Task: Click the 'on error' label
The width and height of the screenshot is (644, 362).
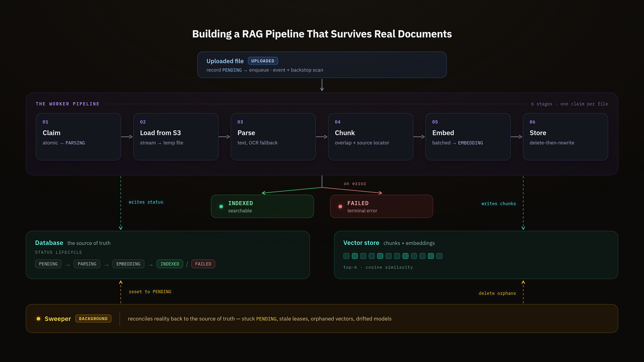Action: (x=355, y=184)
